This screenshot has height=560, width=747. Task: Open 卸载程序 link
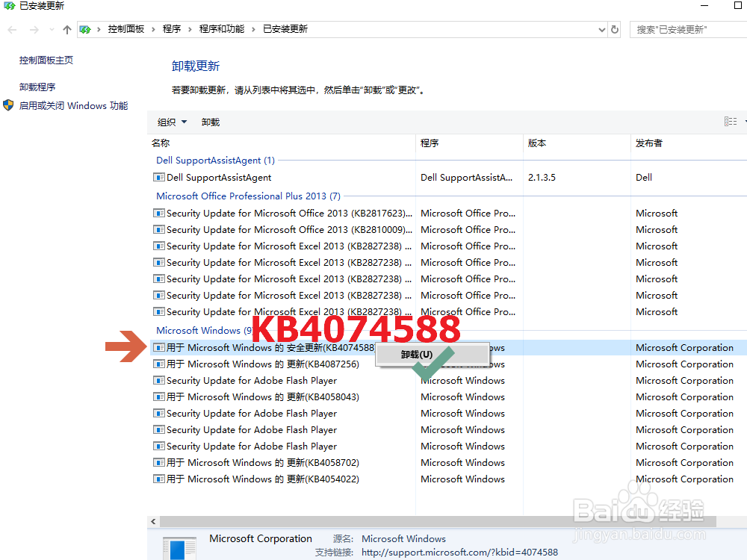click(37, 87)
